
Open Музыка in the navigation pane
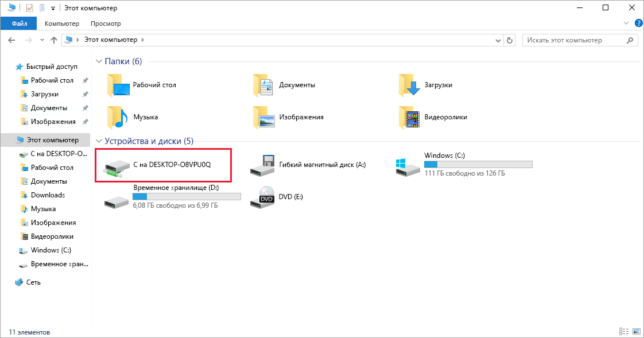[43, 209]
